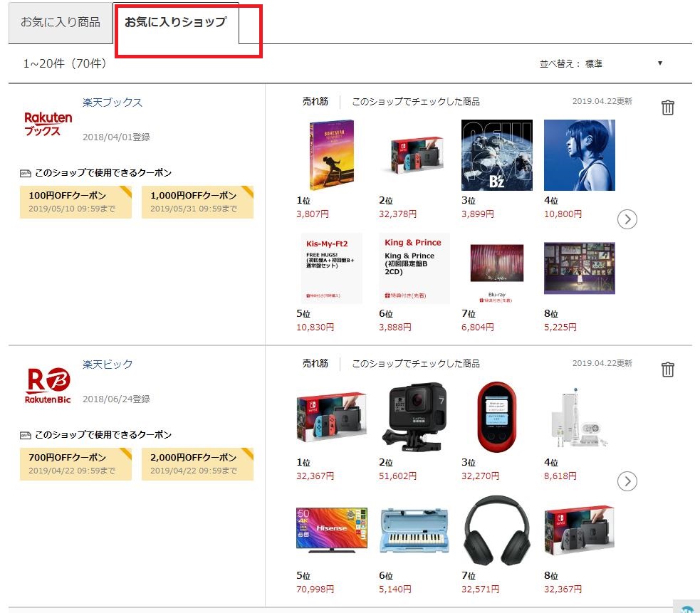
Task: Open GoPro camera product priced 51,602円
Action: pos(414,416)
